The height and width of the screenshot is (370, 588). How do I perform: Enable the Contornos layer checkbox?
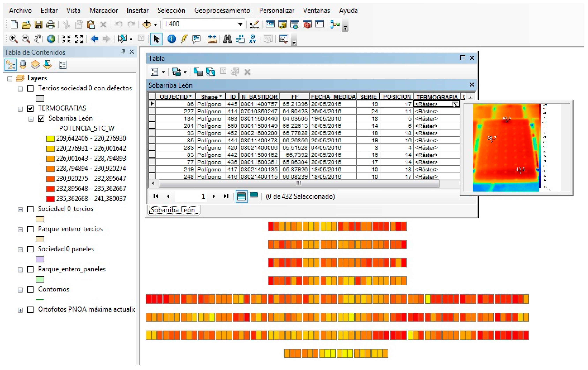pos(31,290)
